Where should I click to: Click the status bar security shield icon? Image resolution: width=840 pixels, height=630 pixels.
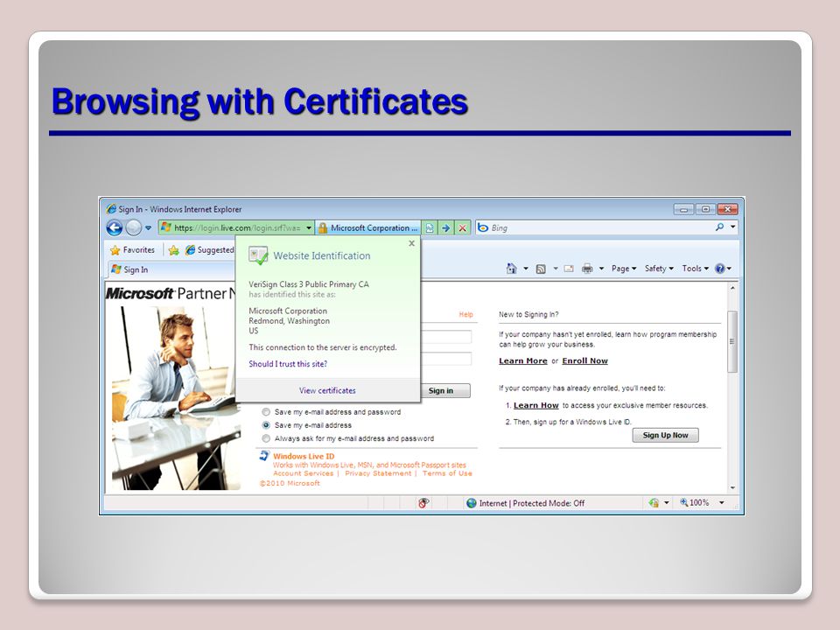tap(654, 503)
